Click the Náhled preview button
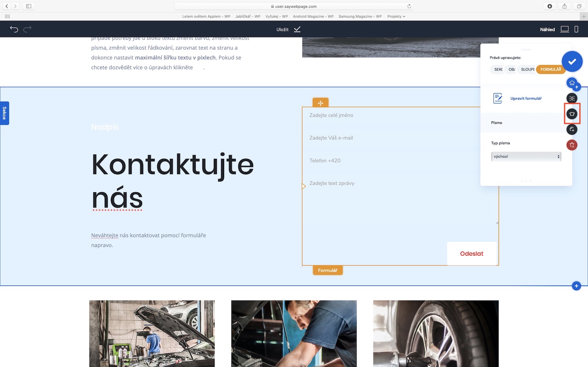The image size is (588, 367). click(547, 29)
